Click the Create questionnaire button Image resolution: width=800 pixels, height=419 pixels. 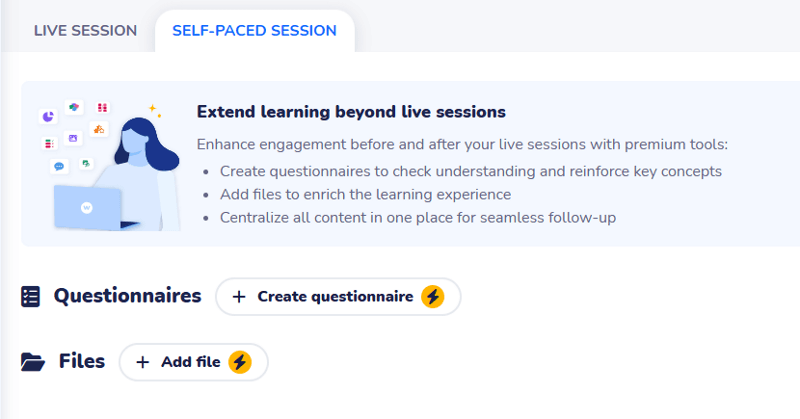[337, 296]
